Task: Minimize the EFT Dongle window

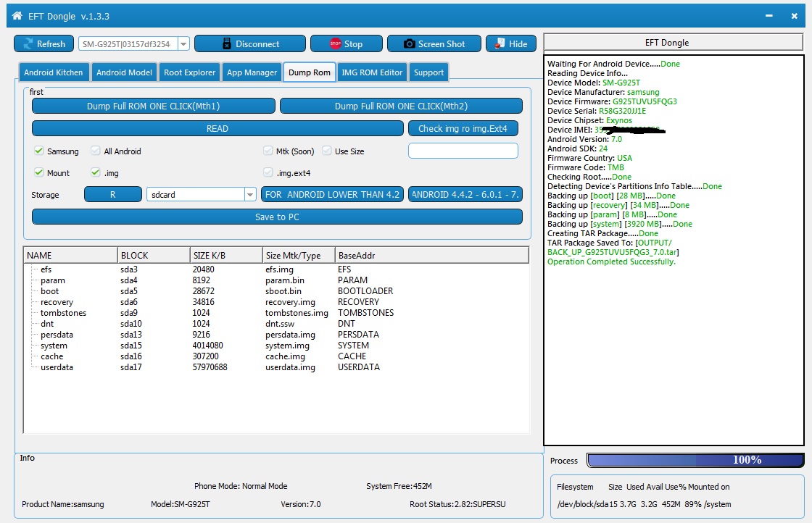Action: [x=769, y=16]
